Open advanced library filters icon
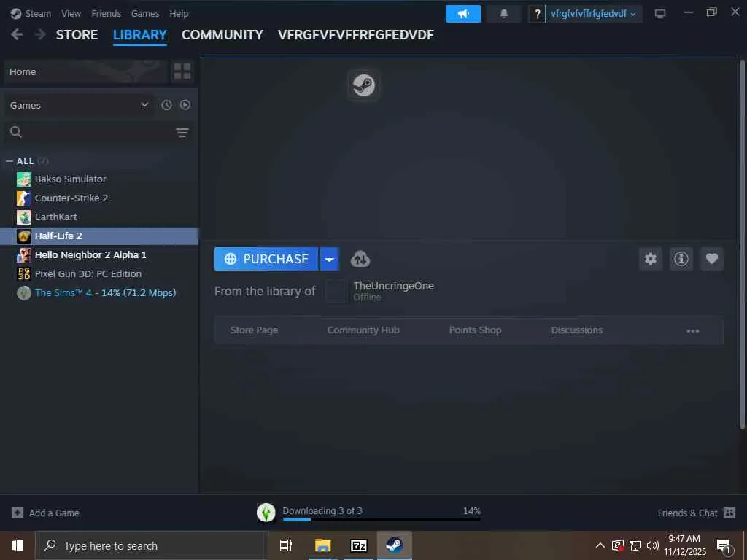This screenshot has height=560, width=747. click(x=182, y=133)
